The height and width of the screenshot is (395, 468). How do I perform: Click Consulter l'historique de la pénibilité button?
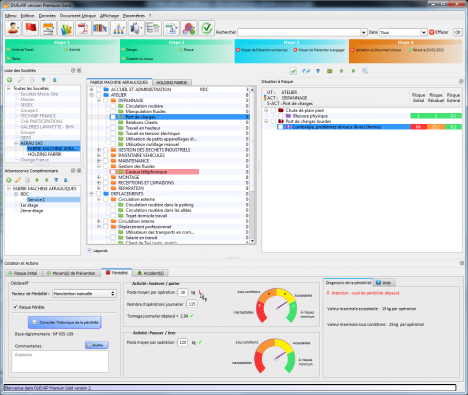(x=65, y=322)
